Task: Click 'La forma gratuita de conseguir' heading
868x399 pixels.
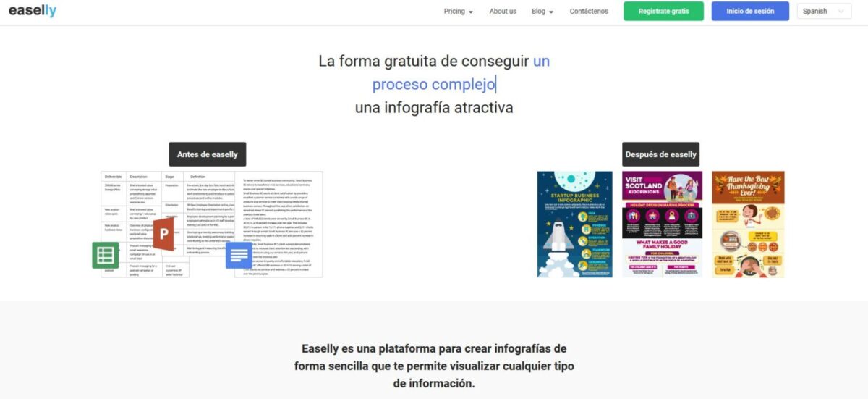Action: 423,62
